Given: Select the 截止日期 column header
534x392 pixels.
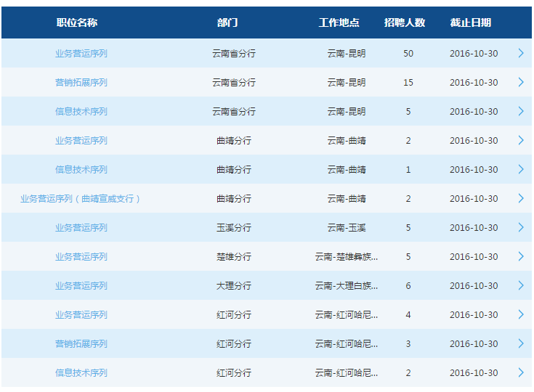Looking at the screenshot, I should (x=470, y=23).
